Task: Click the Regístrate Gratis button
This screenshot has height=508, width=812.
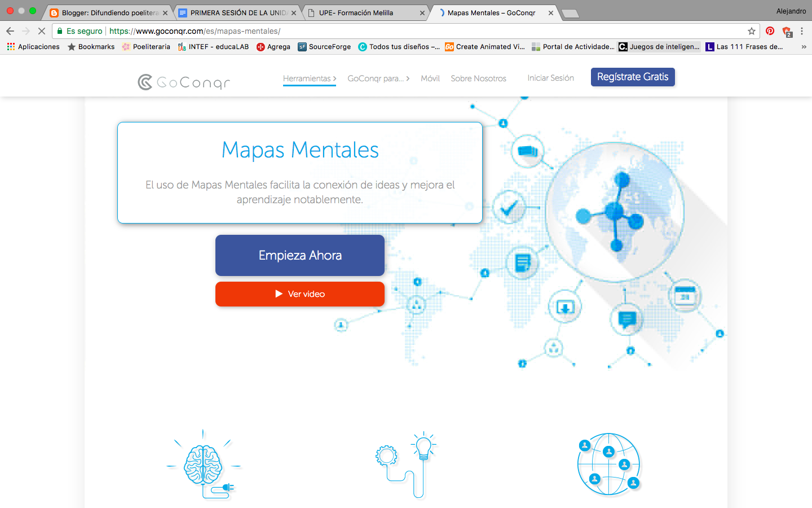Action: point(633,77)
